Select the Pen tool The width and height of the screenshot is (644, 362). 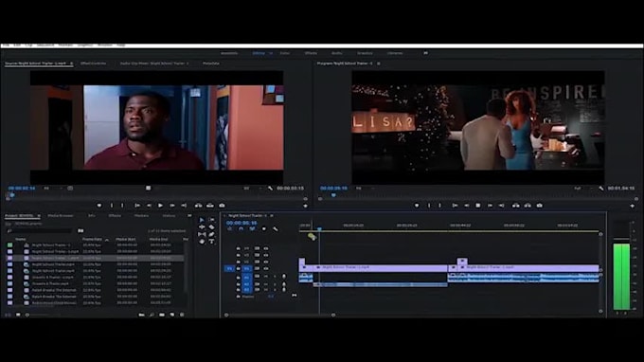(x=211, y=234)
